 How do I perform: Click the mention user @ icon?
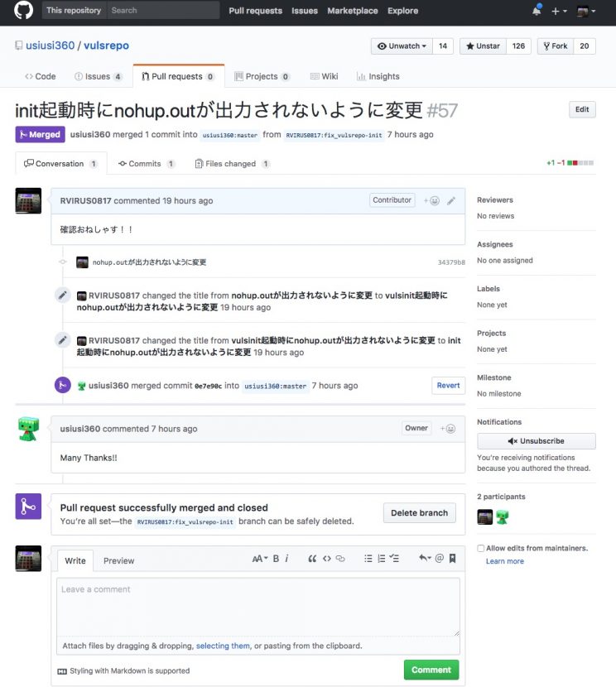(439, 560)
